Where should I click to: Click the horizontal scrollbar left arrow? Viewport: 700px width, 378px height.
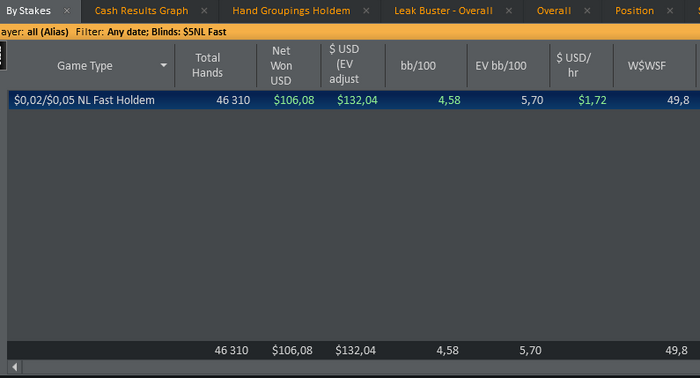point(15,367)
